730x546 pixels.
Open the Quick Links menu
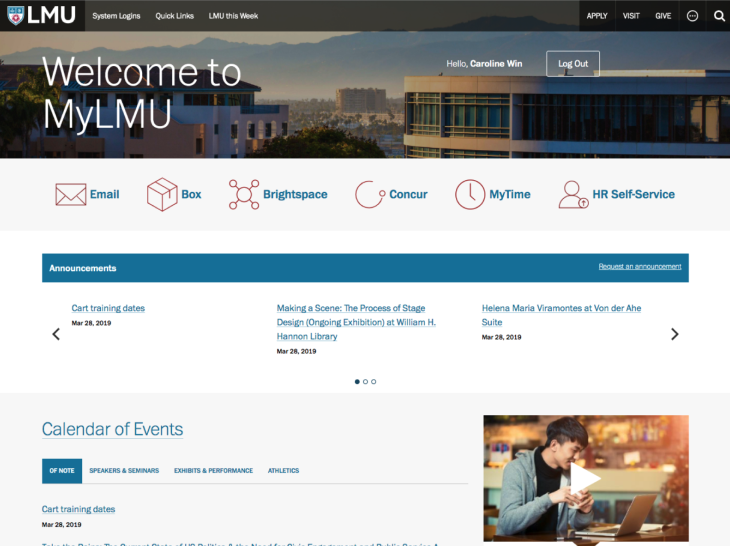pyautogui.click(x=175, y=16)
